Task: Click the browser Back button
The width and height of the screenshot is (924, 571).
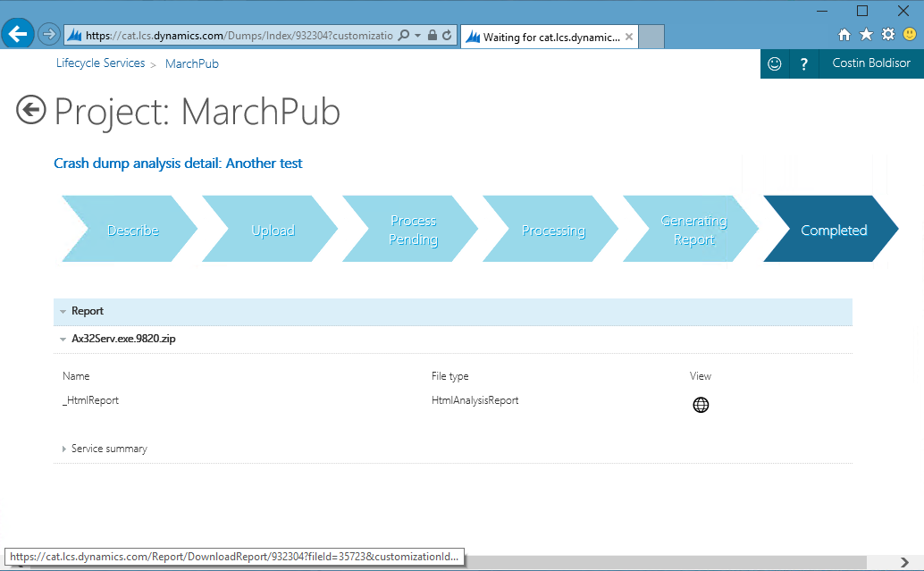Action: (x=18, y=35)
